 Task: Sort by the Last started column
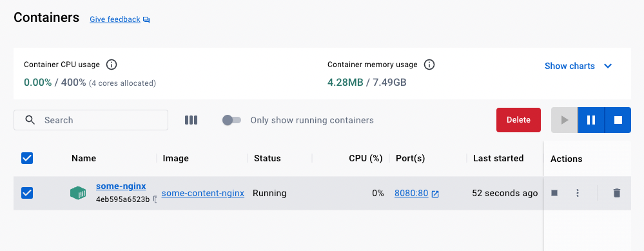tap(498, 158)
